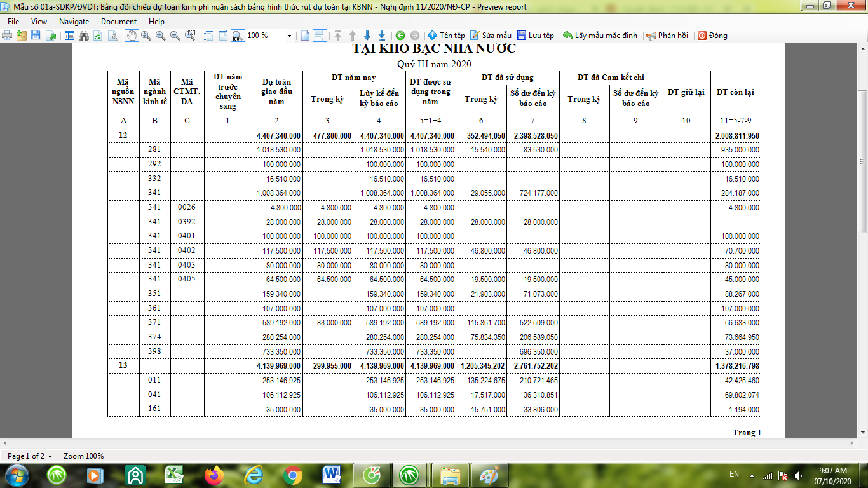Click the volume speaker tray icon
This screenshot has width=868, height=488.
799,475
